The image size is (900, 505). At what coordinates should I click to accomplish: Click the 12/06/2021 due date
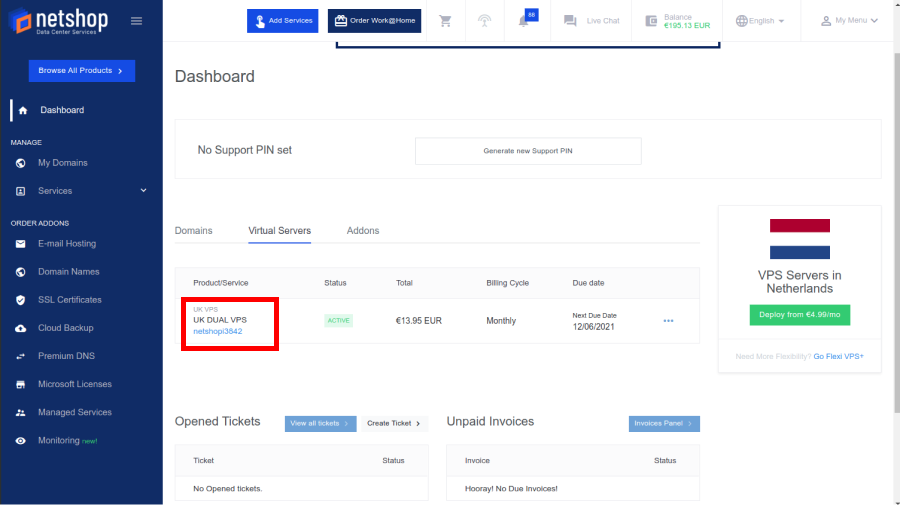tap(593, 327)
